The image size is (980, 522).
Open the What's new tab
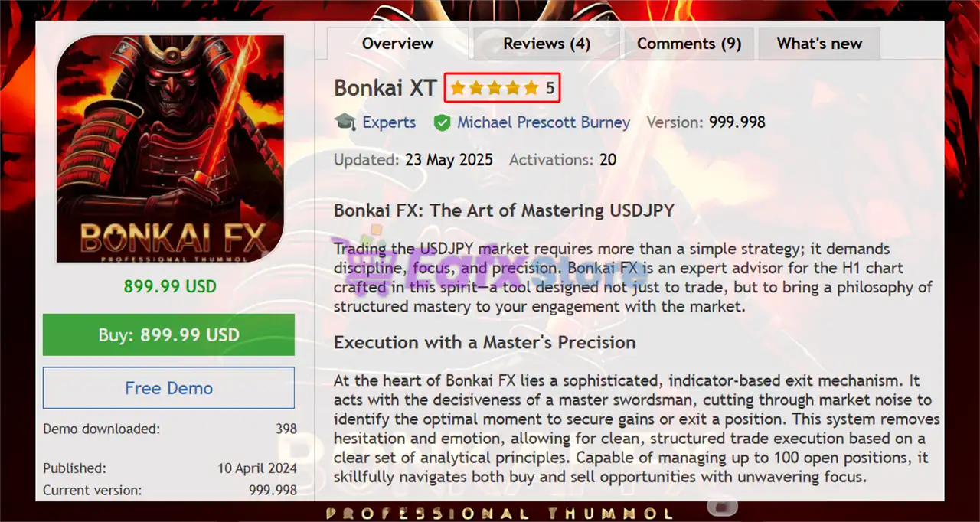point(819,44)
